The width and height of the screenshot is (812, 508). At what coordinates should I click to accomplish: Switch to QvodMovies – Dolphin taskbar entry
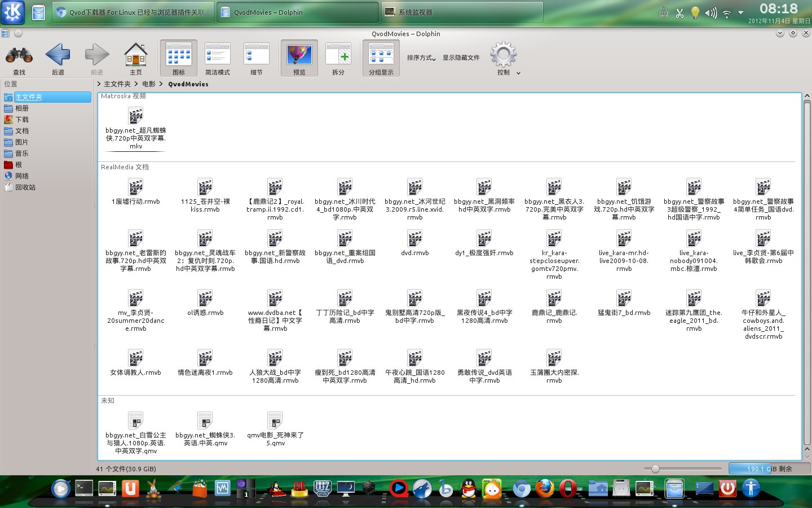point(298,12)
